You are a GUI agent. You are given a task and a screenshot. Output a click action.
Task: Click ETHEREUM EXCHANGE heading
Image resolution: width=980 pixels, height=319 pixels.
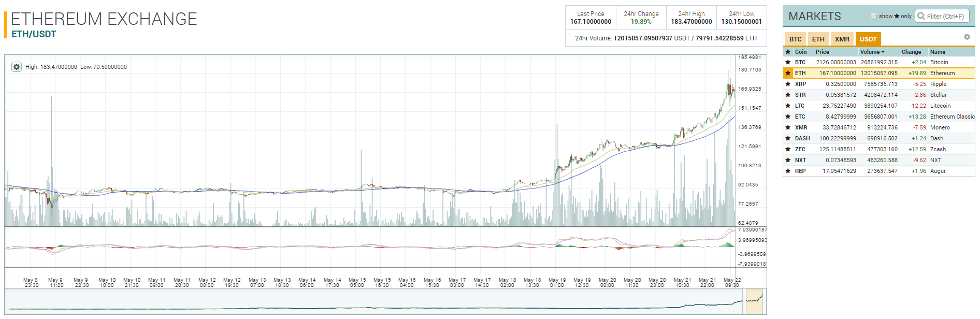[x=104, y=19]
